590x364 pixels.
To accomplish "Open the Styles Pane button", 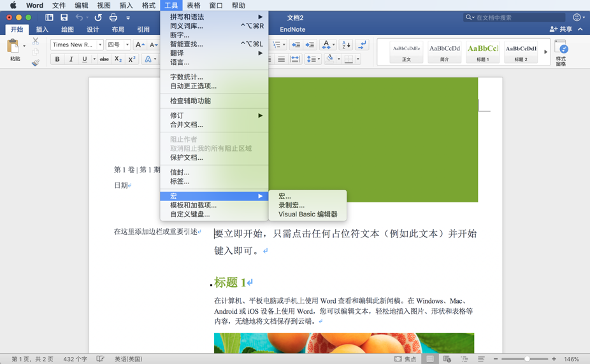I will (x=561, y=53).
